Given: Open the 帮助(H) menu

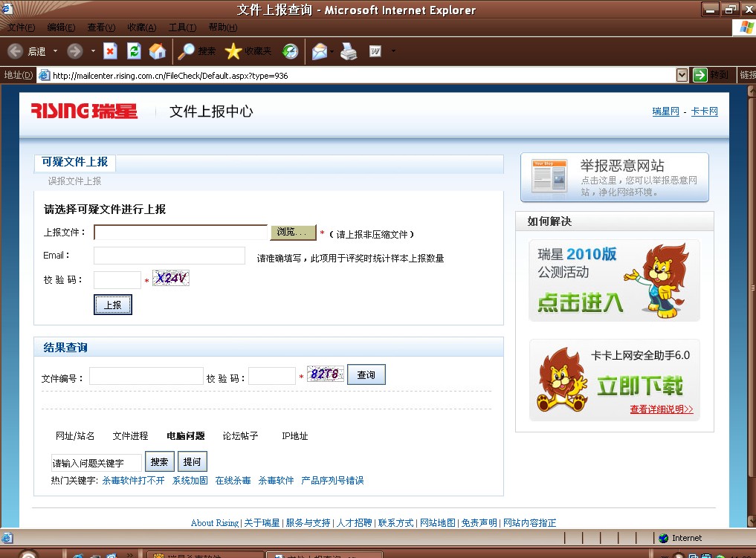Looking at the screenshot, I should [x=223, y=27].
